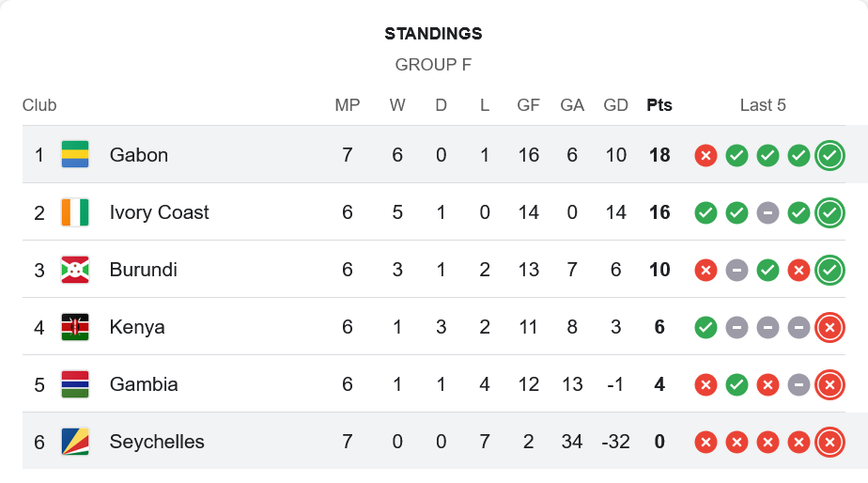Viewport: 868px width, 483px height.
Task: Click the Pts column header
Action: (x=659, y=105)
